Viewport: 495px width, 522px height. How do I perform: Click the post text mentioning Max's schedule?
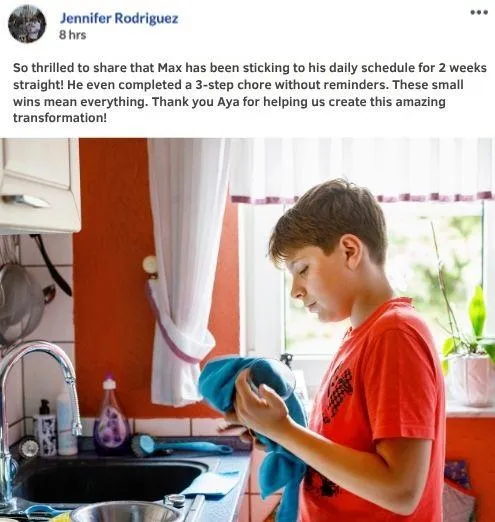pos(250,93)
